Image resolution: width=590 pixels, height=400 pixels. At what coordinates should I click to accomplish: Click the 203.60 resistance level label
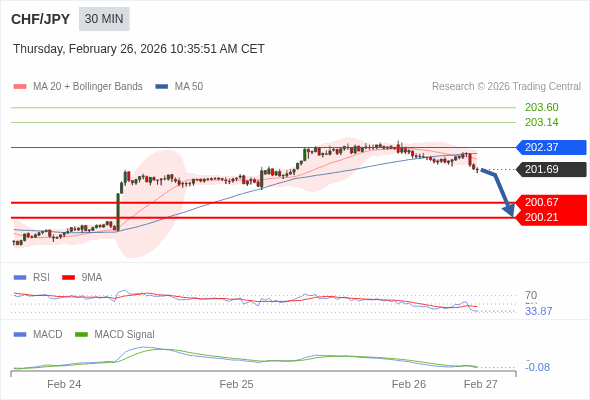(541, 108)
